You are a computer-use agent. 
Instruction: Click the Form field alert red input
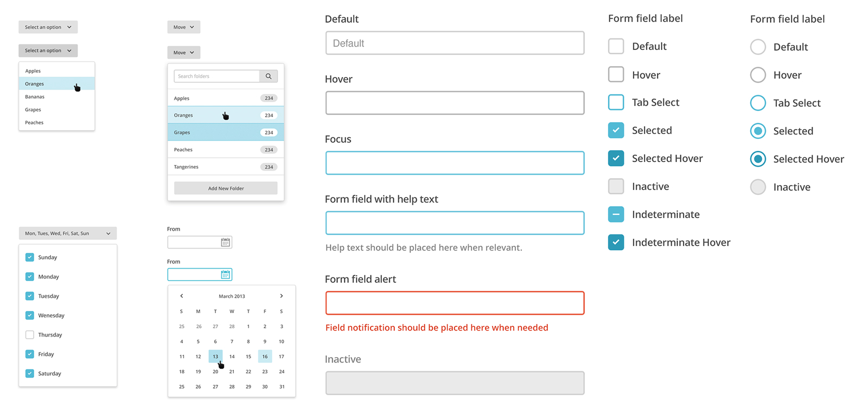pyautogui.click(x=455, y=303)
